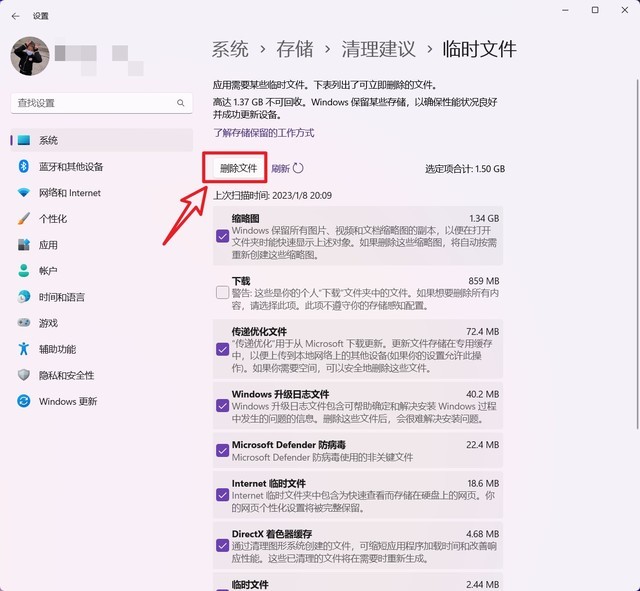Image resolution: width=640 pixels, height=591 pixels.
Task: Click the search magnifier icon
Action: pyautogui.click(x=180, y=103)
